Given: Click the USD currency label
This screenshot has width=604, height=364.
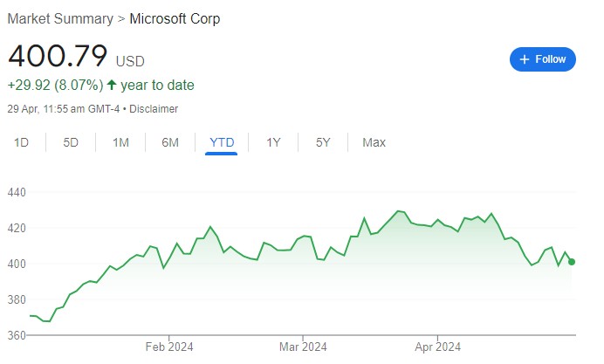Looking at the screenshot, I should (130, 61).
